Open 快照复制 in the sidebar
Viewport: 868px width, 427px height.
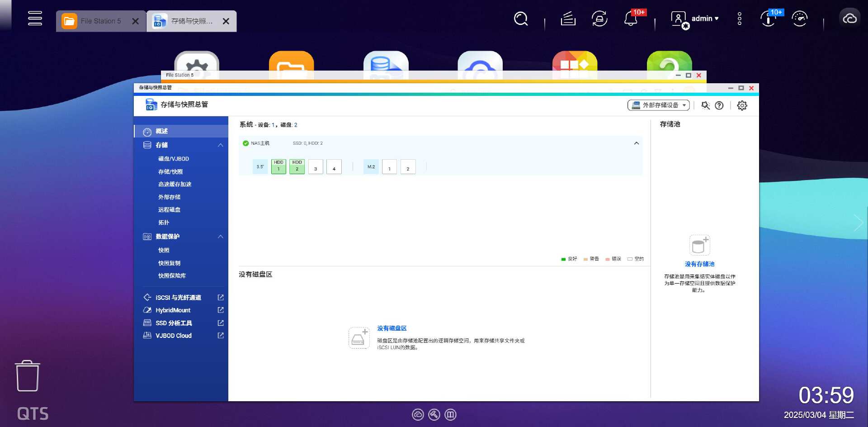(169, 263)
